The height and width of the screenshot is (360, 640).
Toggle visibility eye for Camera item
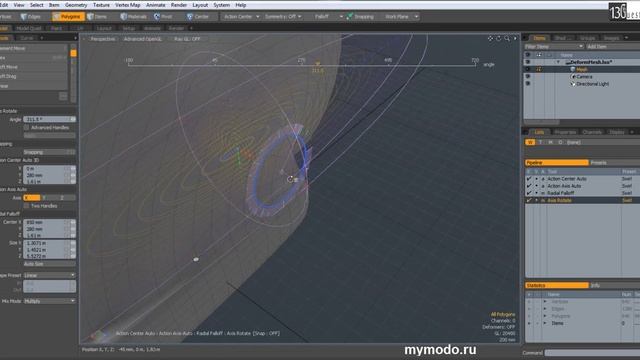tap(527, 76)
